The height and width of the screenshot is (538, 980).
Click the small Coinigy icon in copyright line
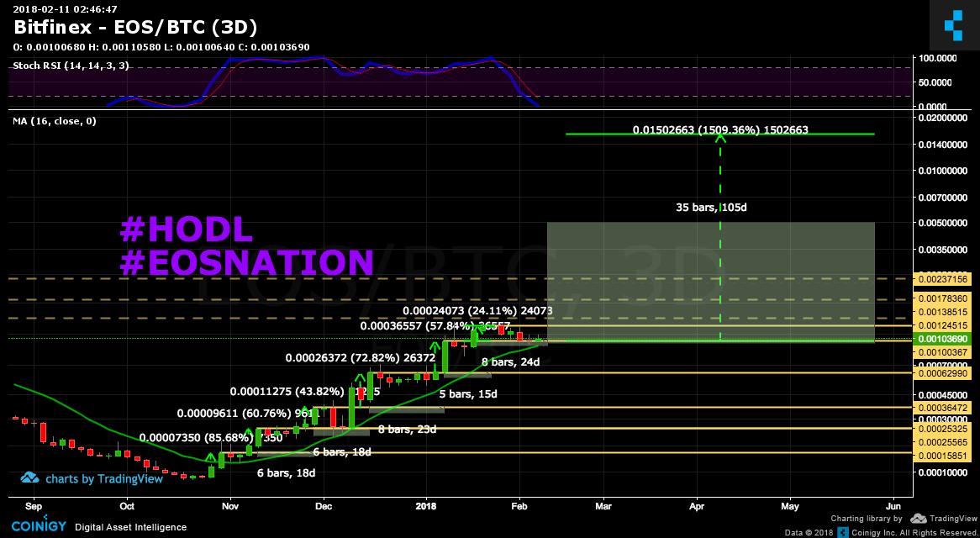click(x=843, y=532)
